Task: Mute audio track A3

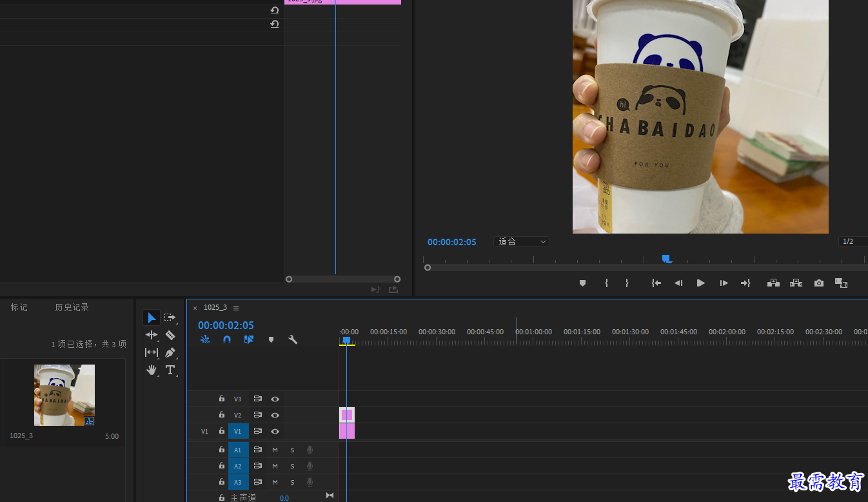Action: (x=275, y=482)
